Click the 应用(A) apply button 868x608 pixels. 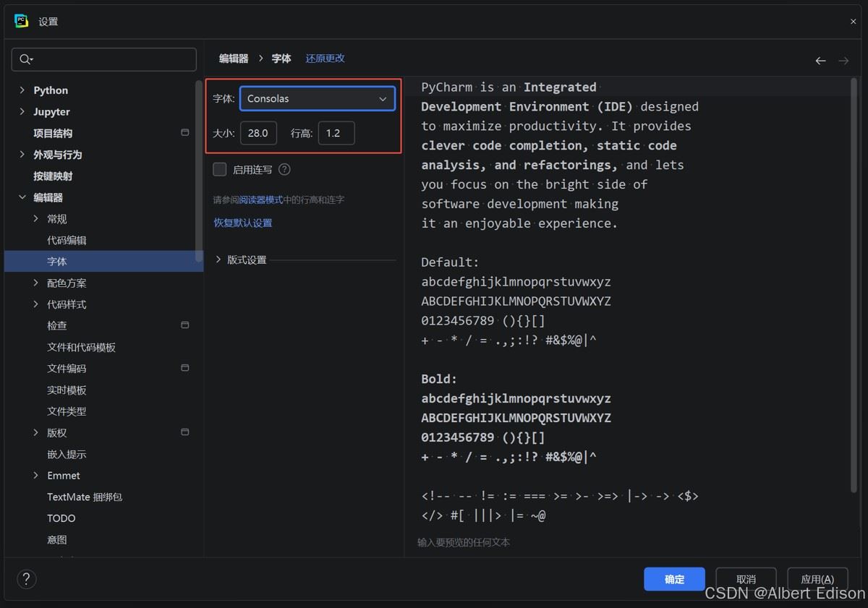coord(817,579)
